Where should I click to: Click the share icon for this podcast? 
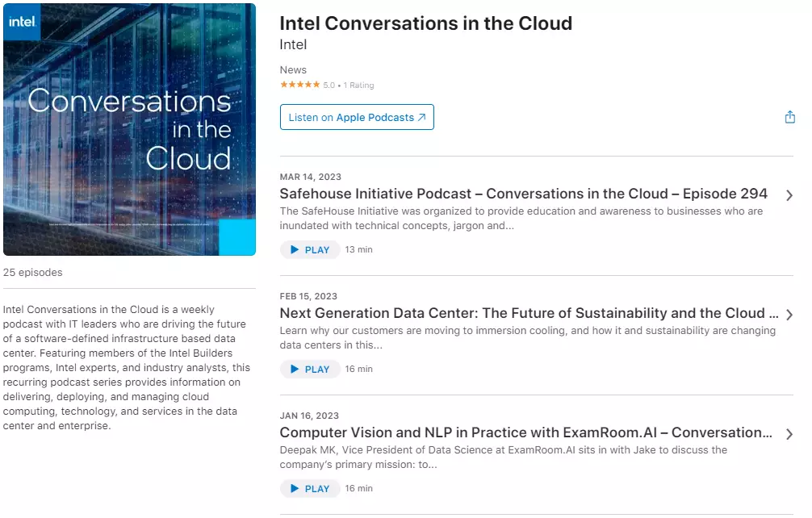[789, 116]
